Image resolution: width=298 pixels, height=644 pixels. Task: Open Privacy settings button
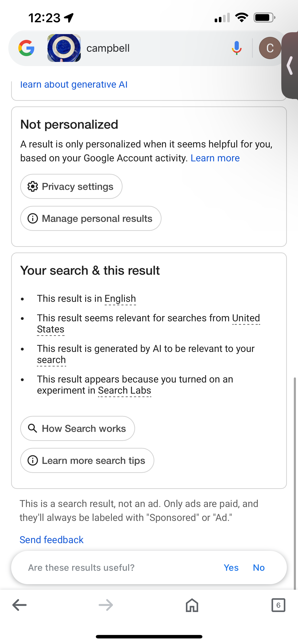71,186
